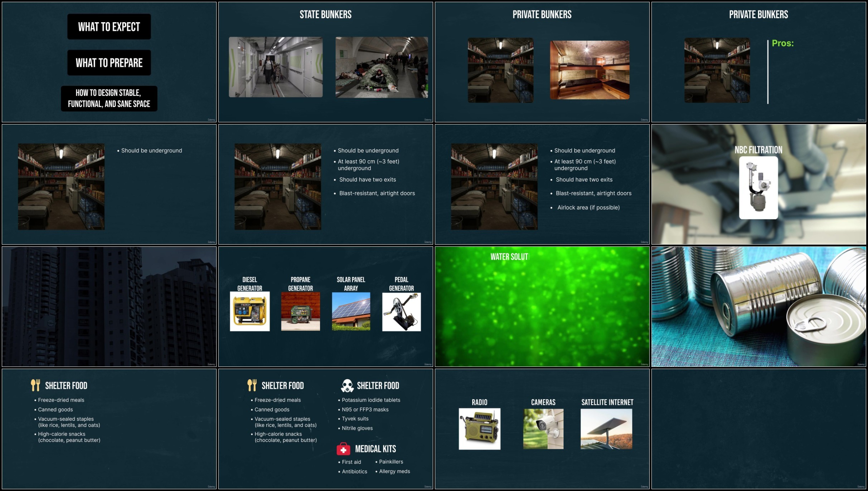868x491 pixels.
Task: Click the "SATELLITE INTERNET" label
Action: point(607,402)
